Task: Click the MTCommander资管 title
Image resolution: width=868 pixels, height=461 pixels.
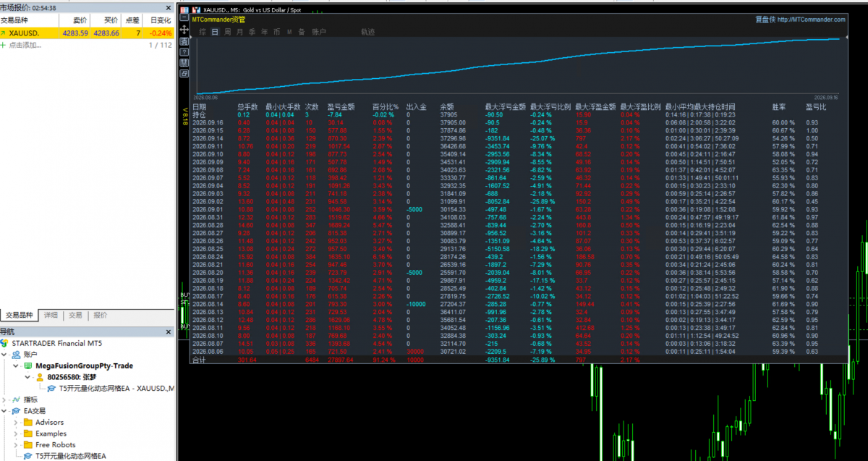Action: pyautogui.click(x=218, y=20)
